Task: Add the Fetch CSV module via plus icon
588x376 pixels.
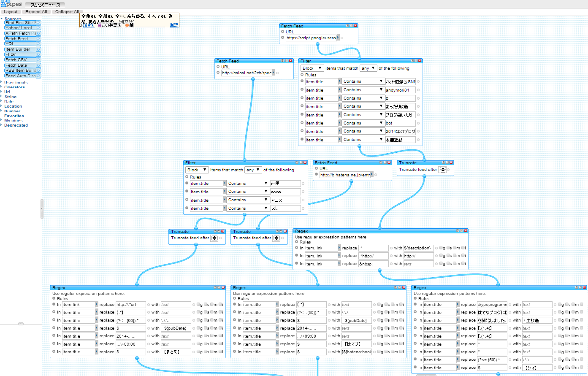Action: pos(38,60)
